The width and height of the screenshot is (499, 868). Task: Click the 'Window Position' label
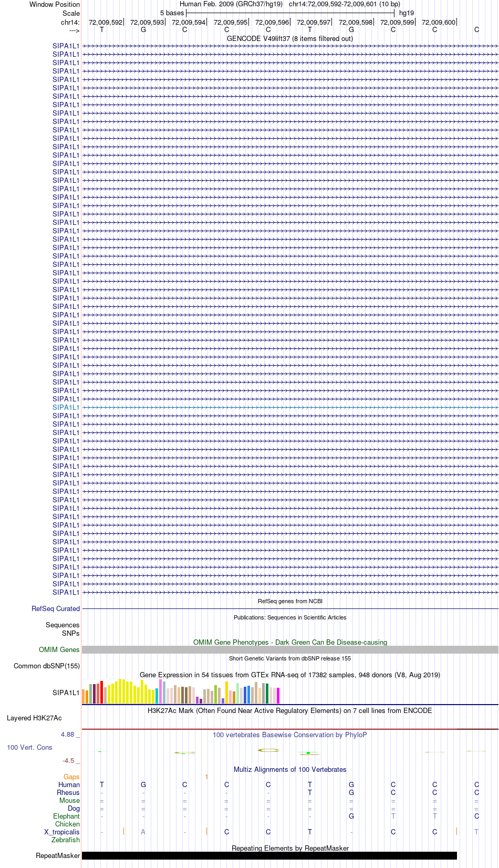pyautogui.click(x=55, y=4)
